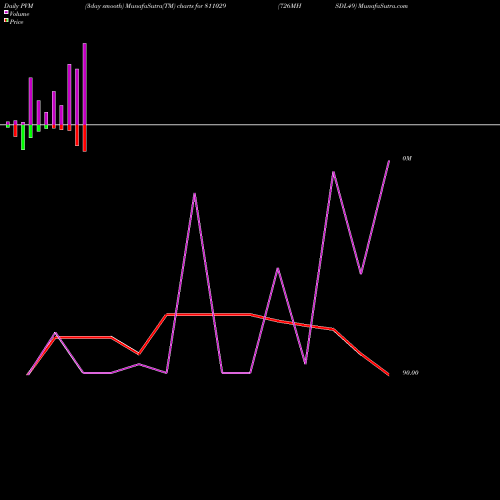500x500 pixels.
Task: Click the tallest green downward bar
Action: [x=23, y=137]
